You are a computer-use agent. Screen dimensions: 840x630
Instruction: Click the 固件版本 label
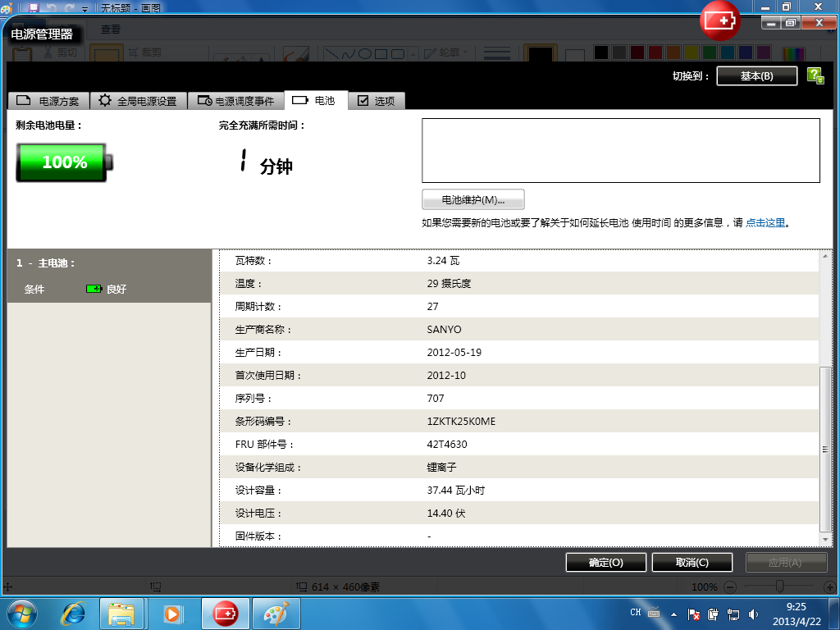point(258,536)
